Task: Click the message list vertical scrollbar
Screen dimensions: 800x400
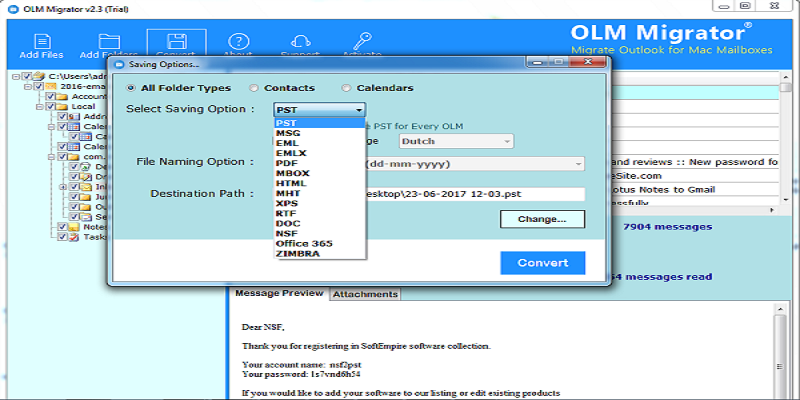Action: click(x=785, y=138)
